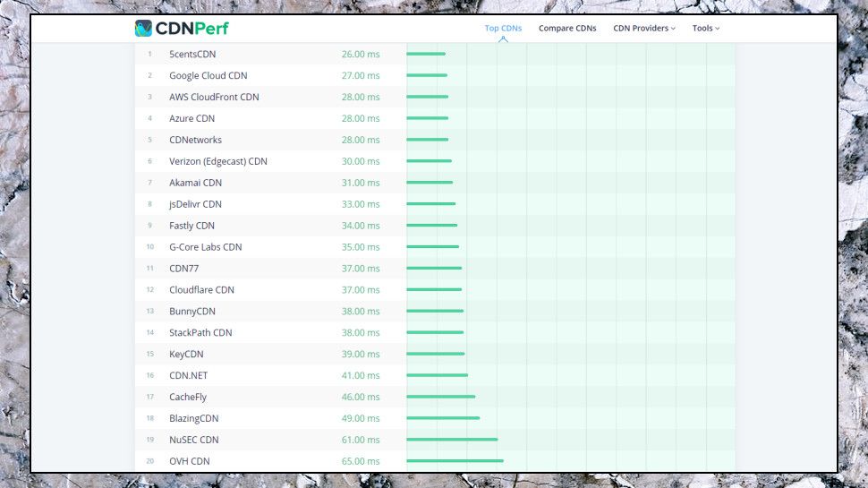Click the CDNPerf logo icon
The image size is (868, 488).
pyautogui.click(x=143, y=29)
